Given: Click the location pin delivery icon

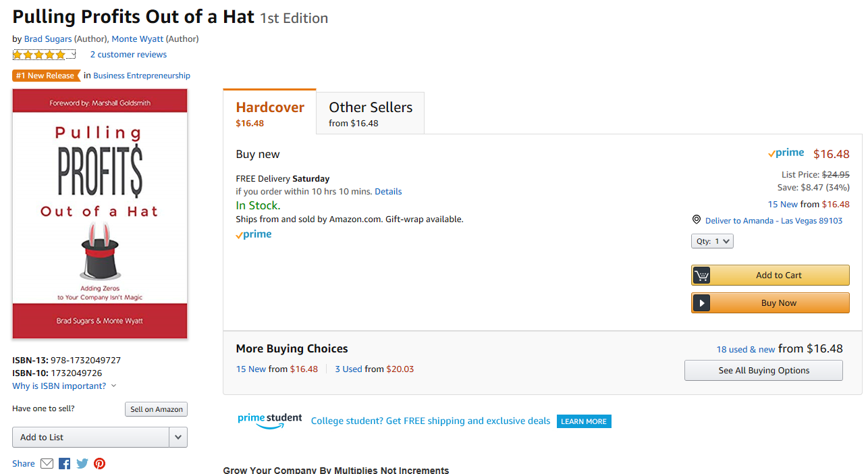Looking at the screenshot, I should pyautogui.click(x=697, y=220).
